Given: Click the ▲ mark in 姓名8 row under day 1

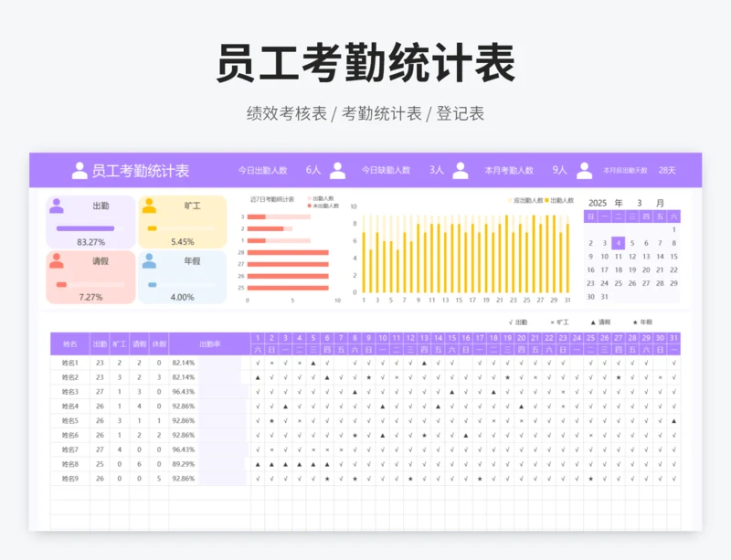Looking at the screenshot, I should pyautogui.click(x=258, y=464).
